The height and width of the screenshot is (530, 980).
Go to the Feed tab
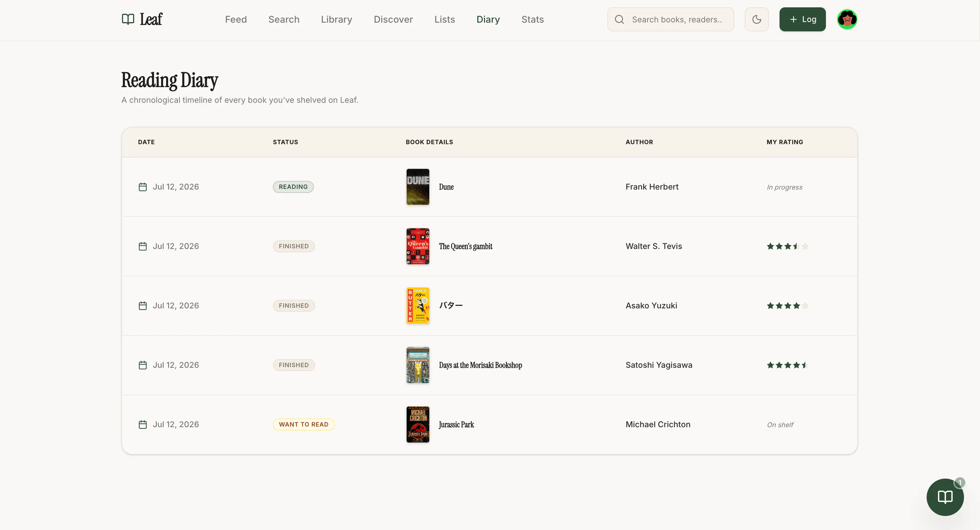coord(236,19)
